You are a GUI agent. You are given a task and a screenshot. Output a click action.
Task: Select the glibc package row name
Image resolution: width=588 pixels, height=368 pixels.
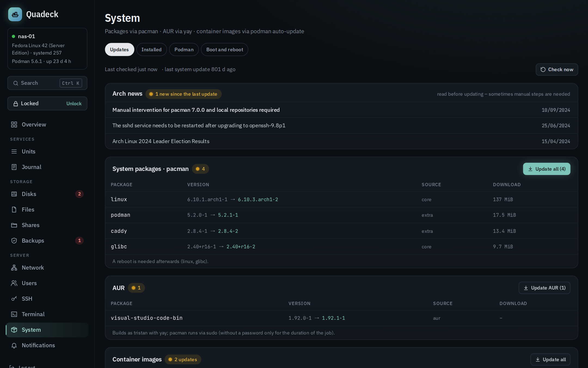point(119,247)
